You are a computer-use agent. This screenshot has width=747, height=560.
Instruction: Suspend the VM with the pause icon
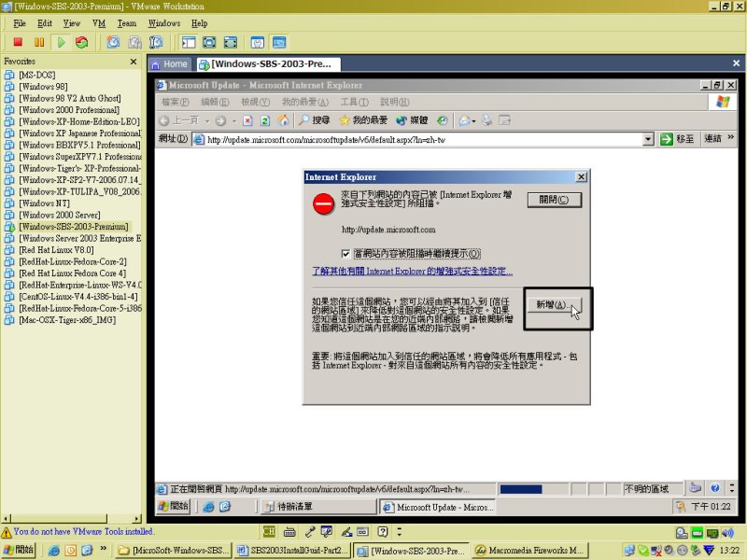point(39,42)
